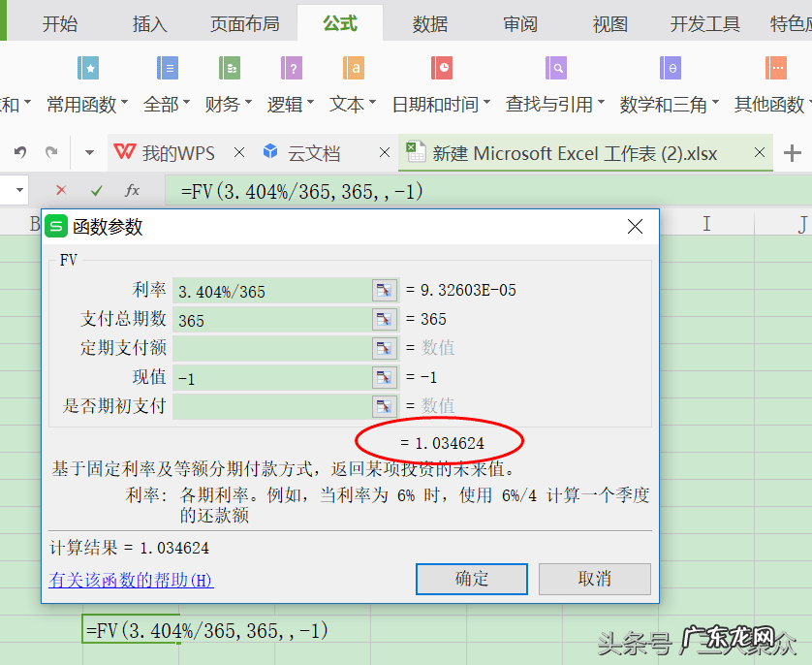Switch to the 开始 ribbon tab

click(x=60, y=24)
